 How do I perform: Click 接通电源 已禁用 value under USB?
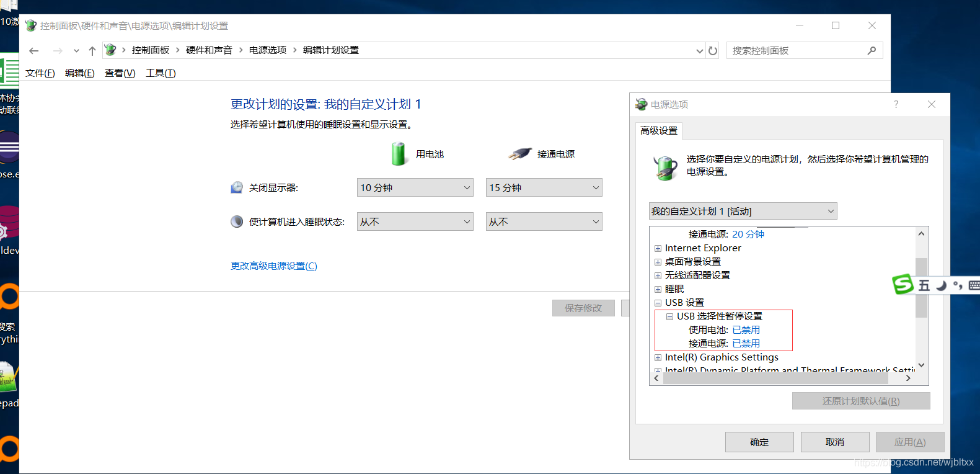click(x=746, y=344)
